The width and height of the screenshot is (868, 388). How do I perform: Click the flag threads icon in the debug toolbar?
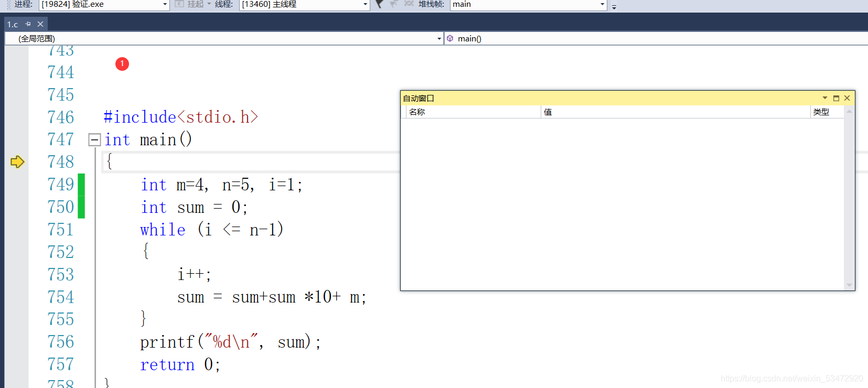(x=379, y=4)
